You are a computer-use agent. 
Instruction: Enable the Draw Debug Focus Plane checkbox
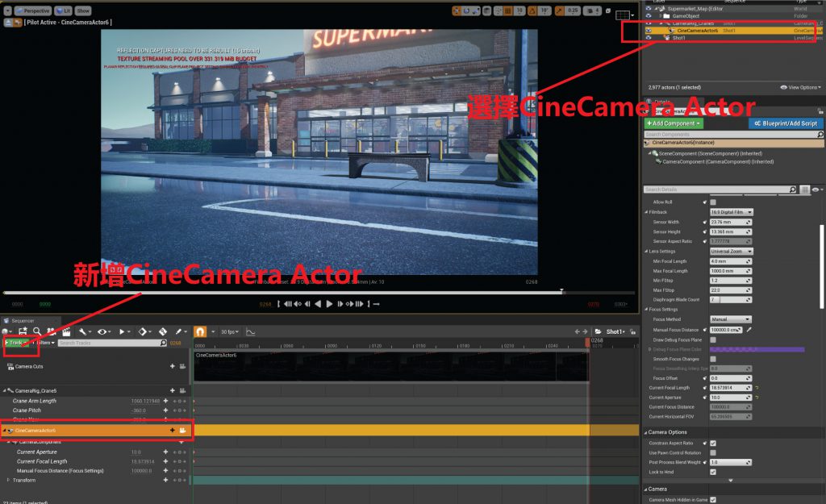click(x=713, y=339)
